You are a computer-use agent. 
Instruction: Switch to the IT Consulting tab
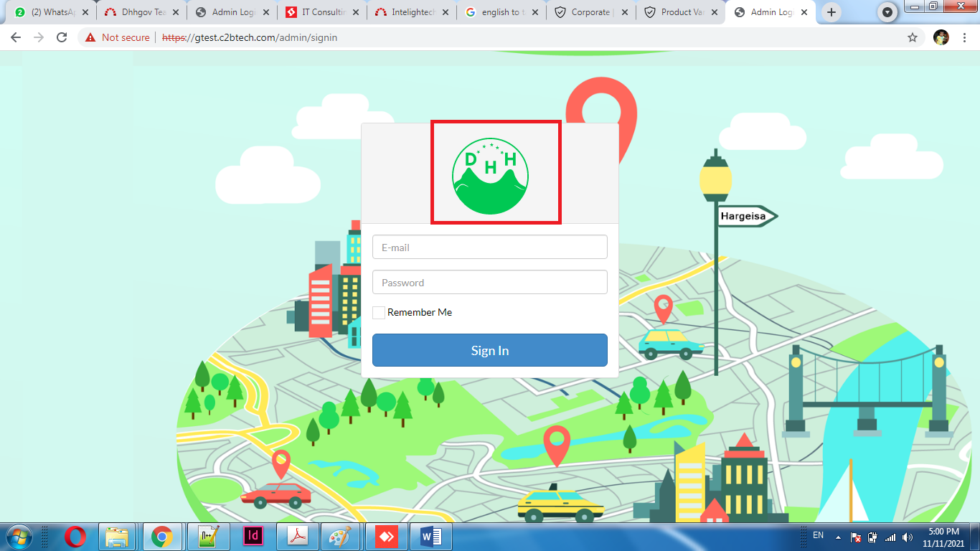[321, 12]
